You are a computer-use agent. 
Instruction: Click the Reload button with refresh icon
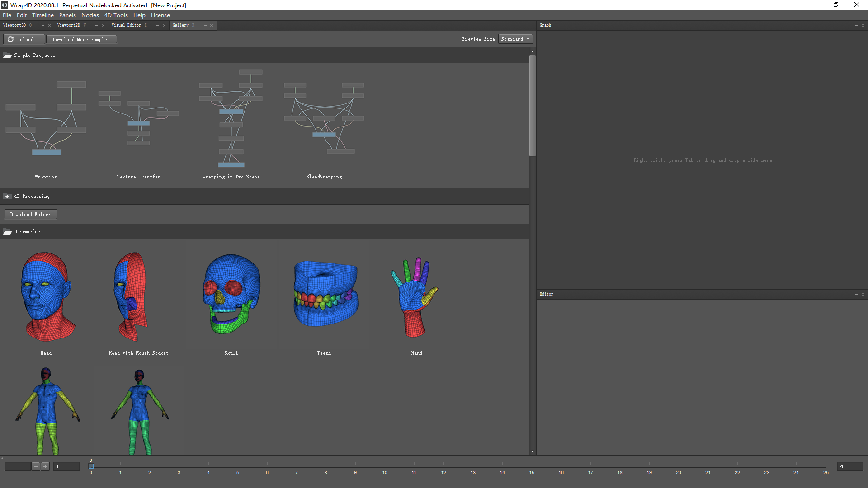(24, 39)
